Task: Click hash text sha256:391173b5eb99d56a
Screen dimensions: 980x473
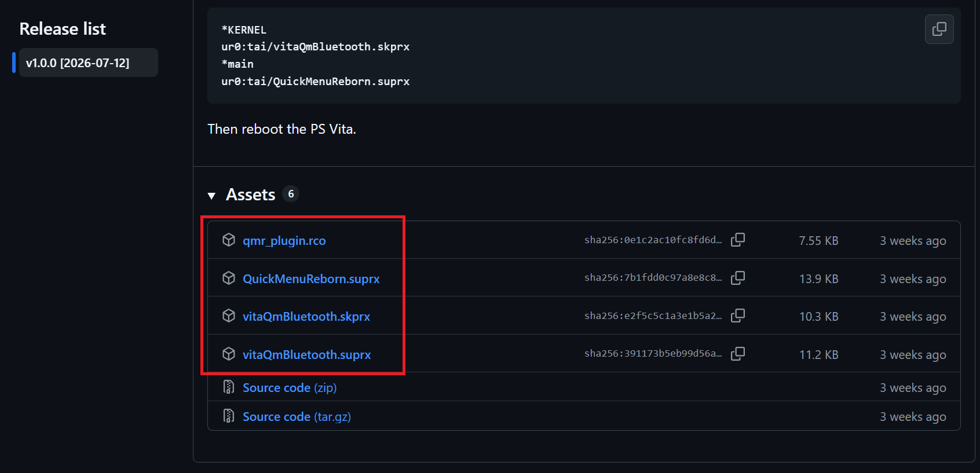Action: pyautogui.click(x=653, y=354)
